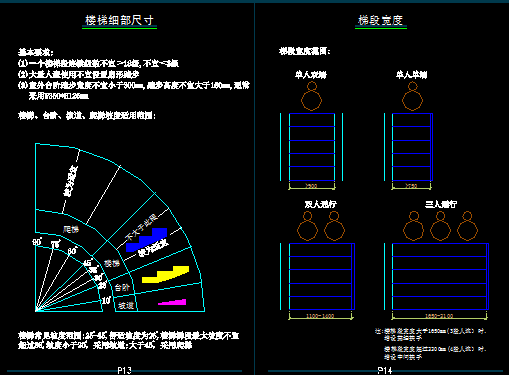The height and width of the screenshot is (375, 509).
Task: Click the 楼梯 label in the chart
Action: (112, 263)
